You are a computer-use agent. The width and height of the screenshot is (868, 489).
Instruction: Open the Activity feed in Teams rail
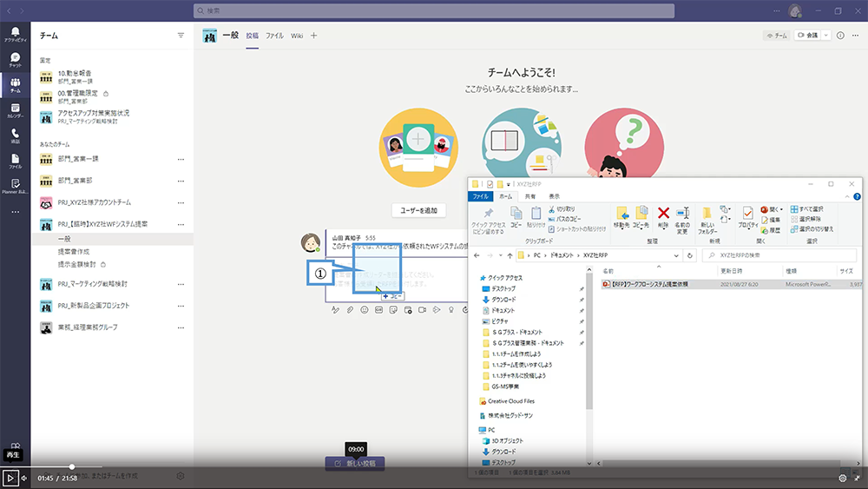15,35
